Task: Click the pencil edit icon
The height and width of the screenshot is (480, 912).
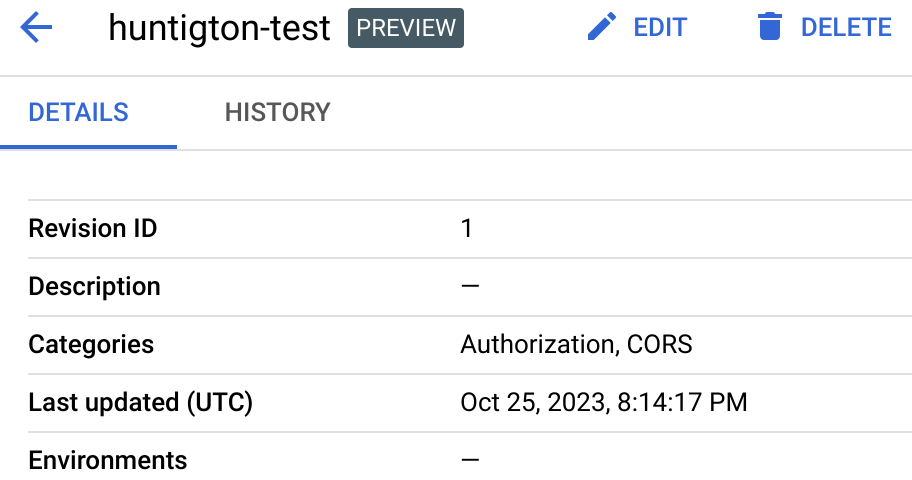Action: coord(602,28)
